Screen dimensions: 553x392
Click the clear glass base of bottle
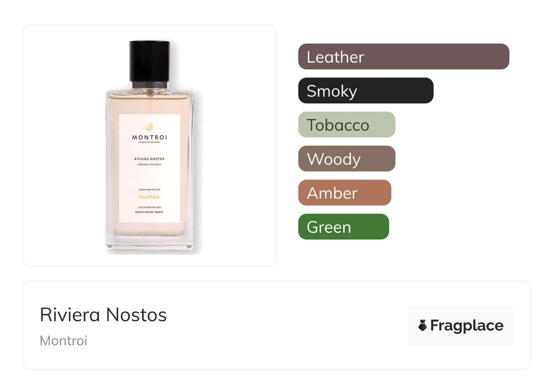click(x=149, y=241)
